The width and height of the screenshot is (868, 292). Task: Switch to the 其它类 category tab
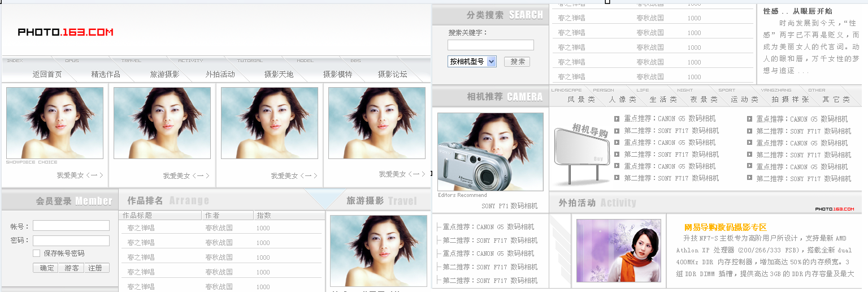click(x=836, y=100)
